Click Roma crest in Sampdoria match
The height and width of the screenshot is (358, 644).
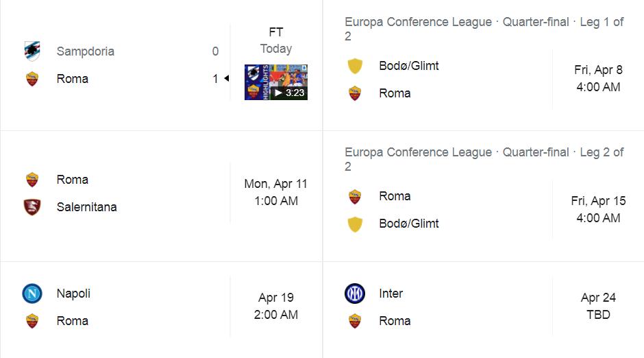(x=32, y=78)
